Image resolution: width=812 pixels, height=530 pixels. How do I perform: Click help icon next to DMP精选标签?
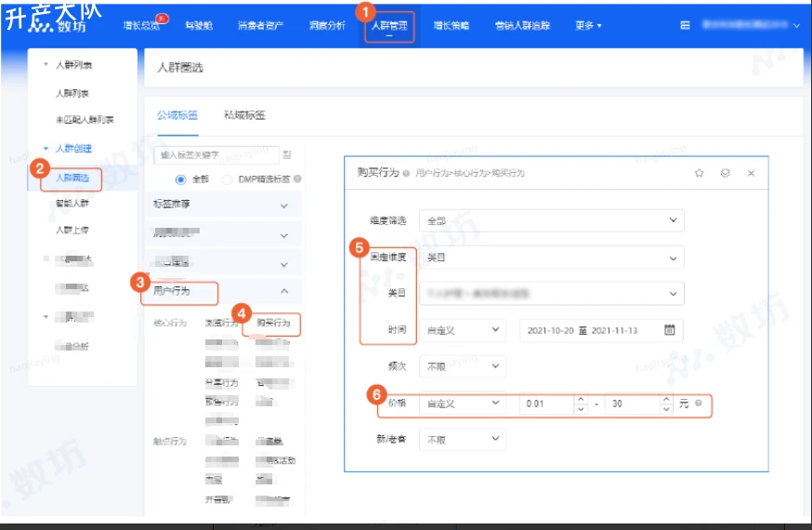tap(297, 179)
